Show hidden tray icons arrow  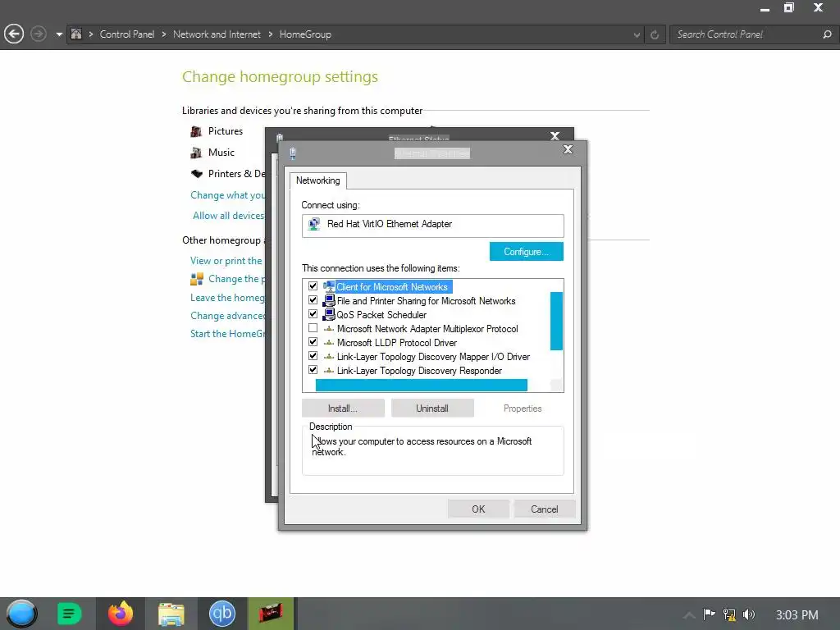click(689, 615)
